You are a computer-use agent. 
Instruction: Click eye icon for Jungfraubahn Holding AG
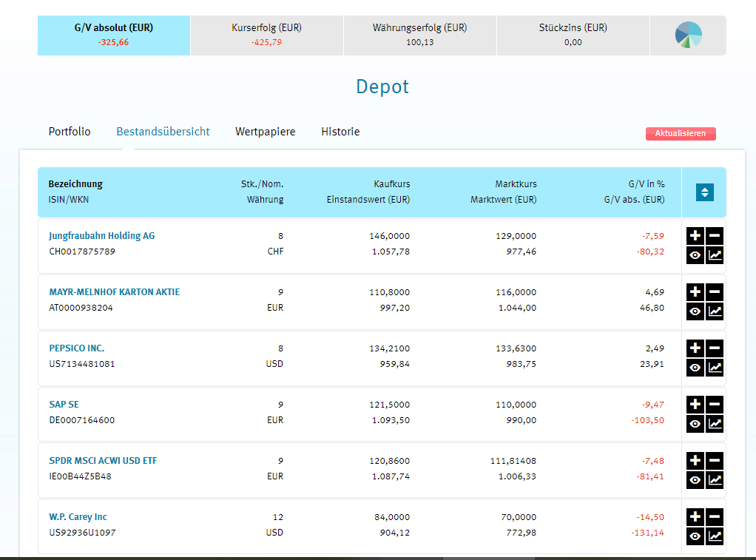(x=695, y=255)
